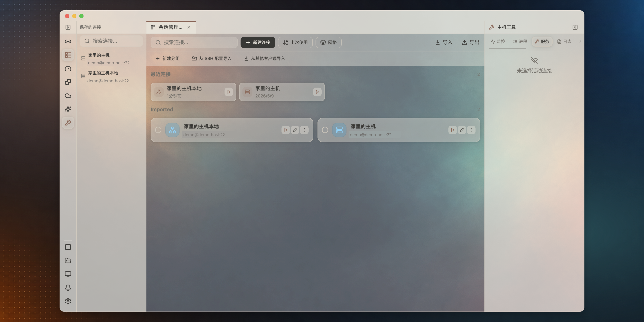Open the file folder icon in lower sidebar

pyautogui.click(x=68, y=260)
